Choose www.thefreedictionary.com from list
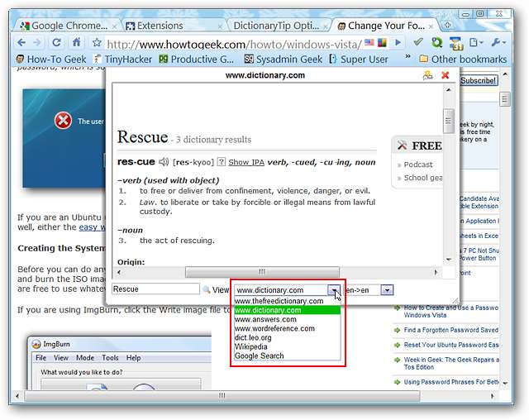 point(287,301)
